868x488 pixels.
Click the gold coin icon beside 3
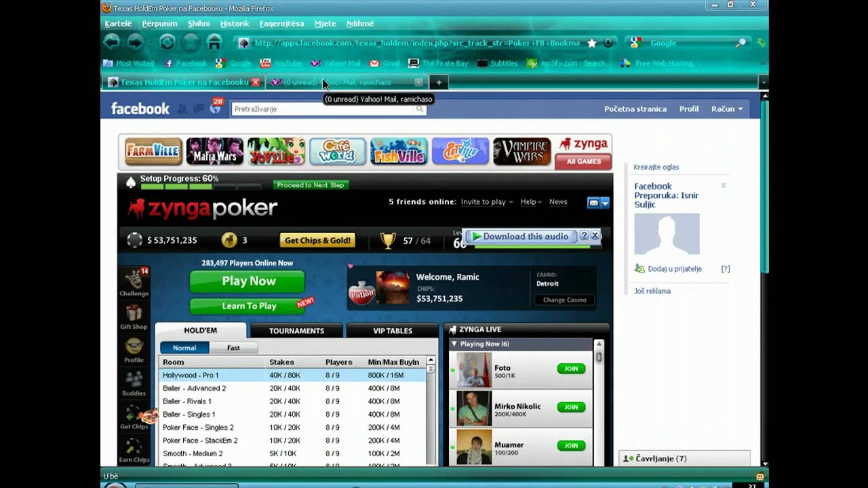pyautogui.click(x=229, y=240)
